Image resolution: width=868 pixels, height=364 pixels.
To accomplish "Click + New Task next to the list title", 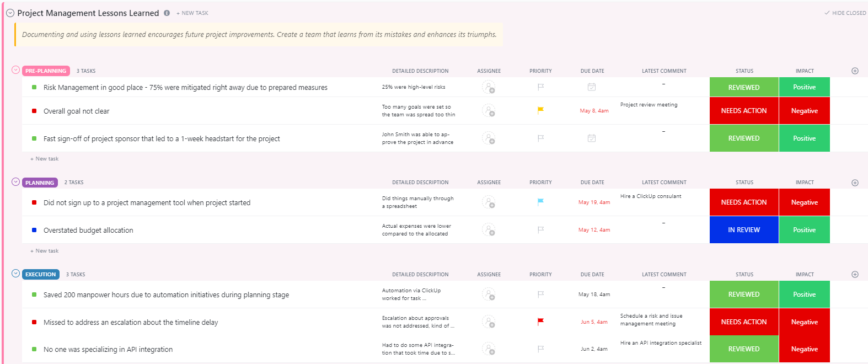I will [192, 13].
